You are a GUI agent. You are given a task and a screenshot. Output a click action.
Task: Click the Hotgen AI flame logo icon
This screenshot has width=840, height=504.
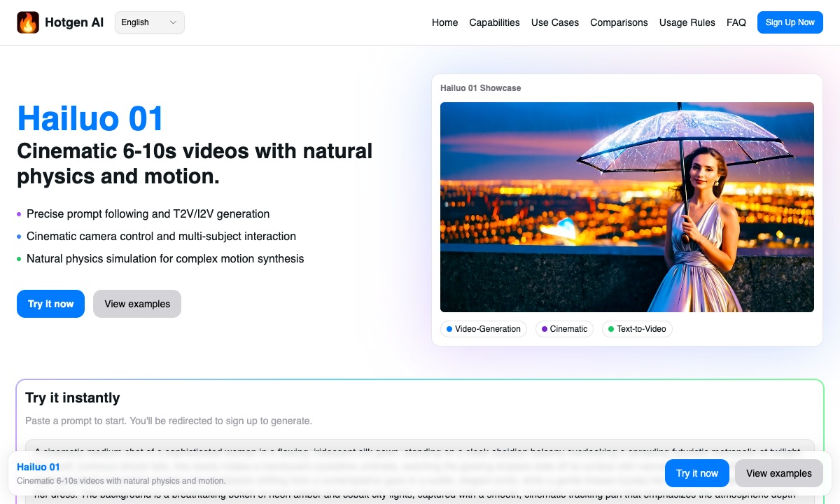point(28,22)
